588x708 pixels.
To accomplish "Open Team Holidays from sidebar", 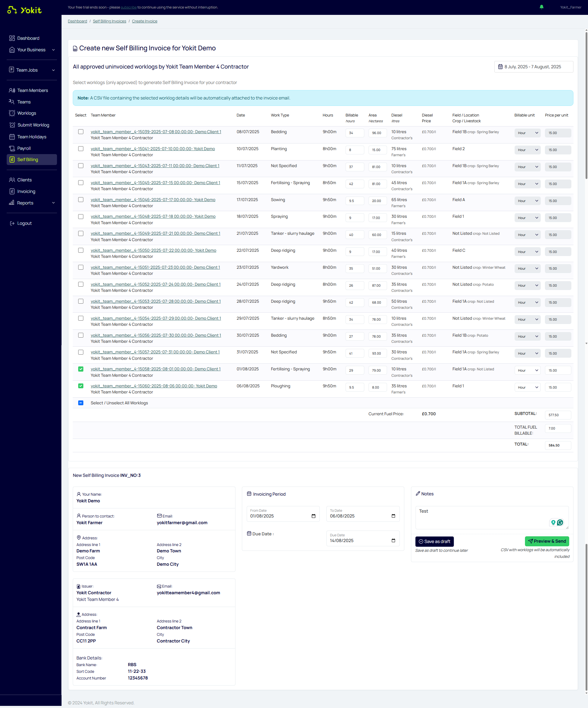I will 32,137.
